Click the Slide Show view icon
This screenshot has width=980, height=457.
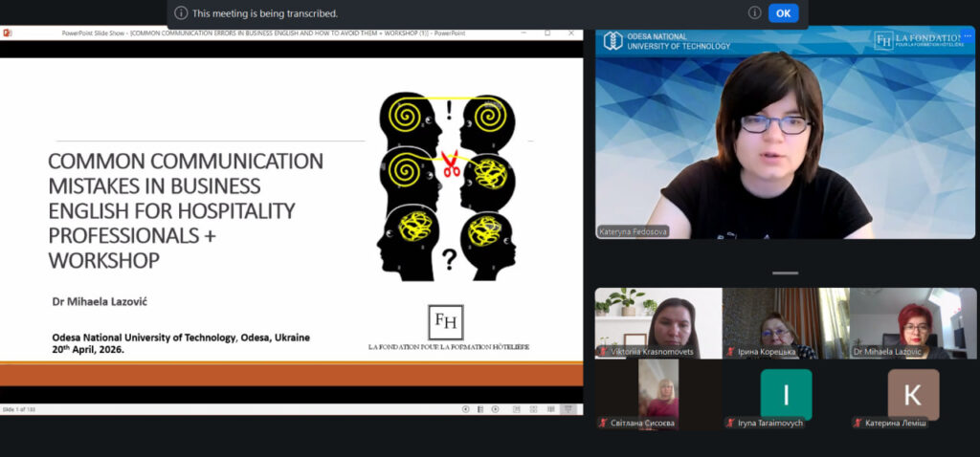[568, 409]
